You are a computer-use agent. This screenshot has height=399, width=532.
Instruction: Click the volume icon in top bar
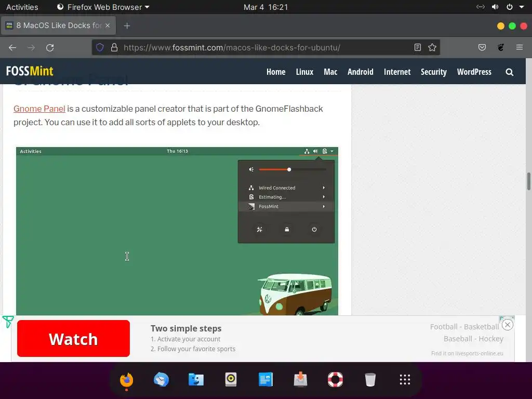(495, 7)
